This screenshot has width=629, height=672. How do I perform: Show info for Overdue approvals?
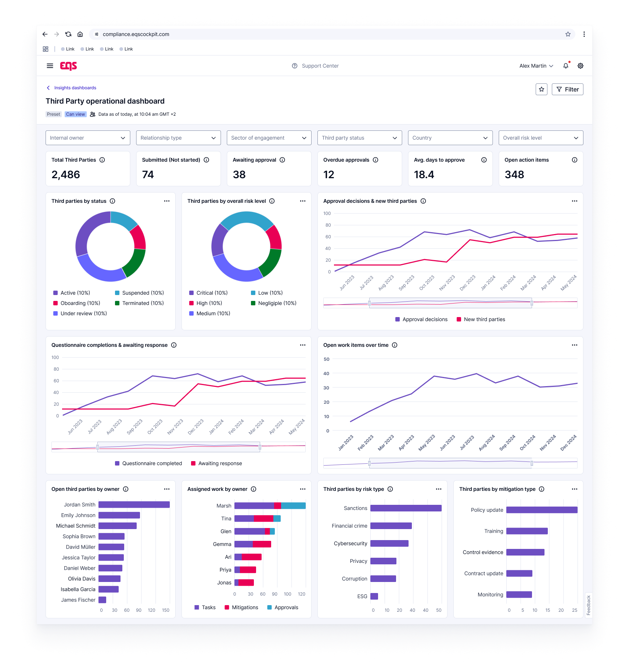coord(375,160)
